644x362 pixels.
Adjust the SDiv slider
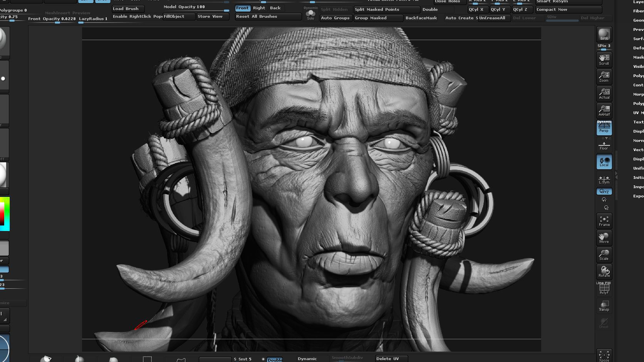[x=562, y=18]
